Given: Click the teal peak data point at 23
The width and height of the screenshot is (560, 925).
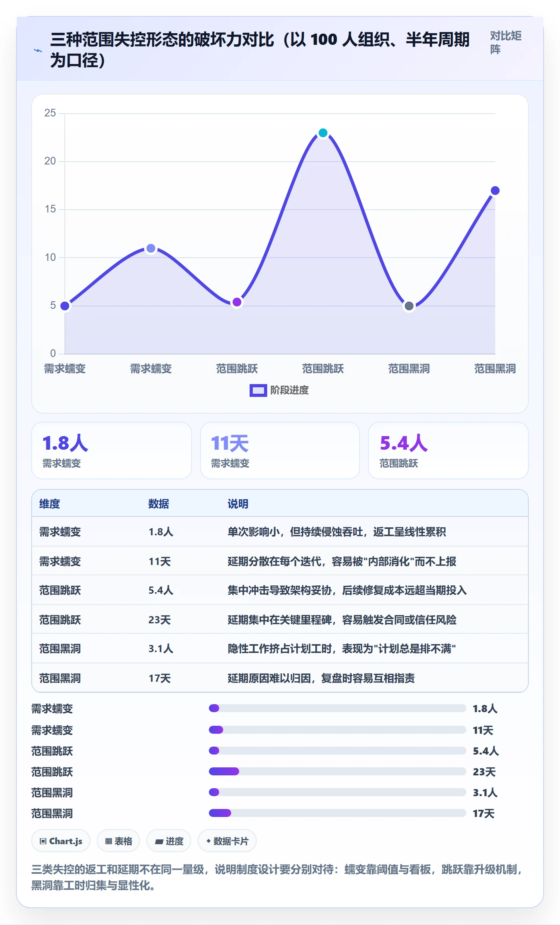Looking at the screenshot, I should (x=323, y=133).
